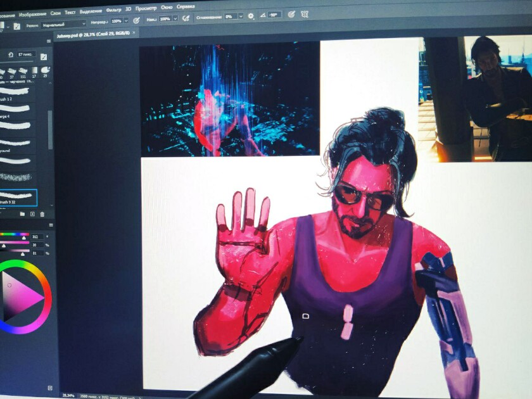This screenshot has width=532, height=399.
Task: Click the brush angle icon
Action: pos(263,15)
